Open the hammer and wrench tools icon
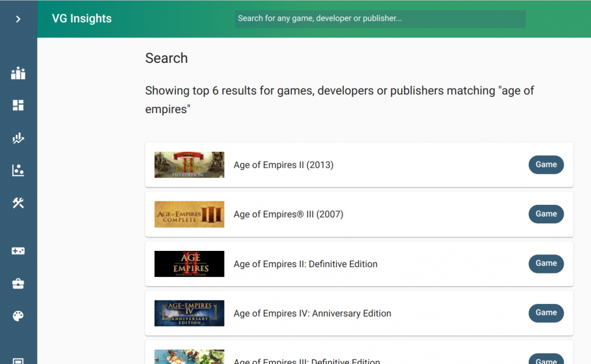 [x=18, y=203]
